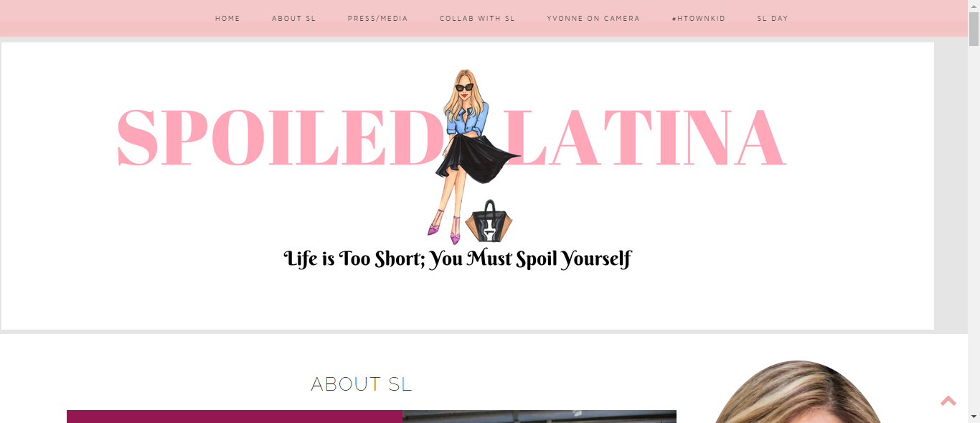Click the profile portrait photo in sidebar
This screenshot has height=423, width=980.
pos(797,391)
